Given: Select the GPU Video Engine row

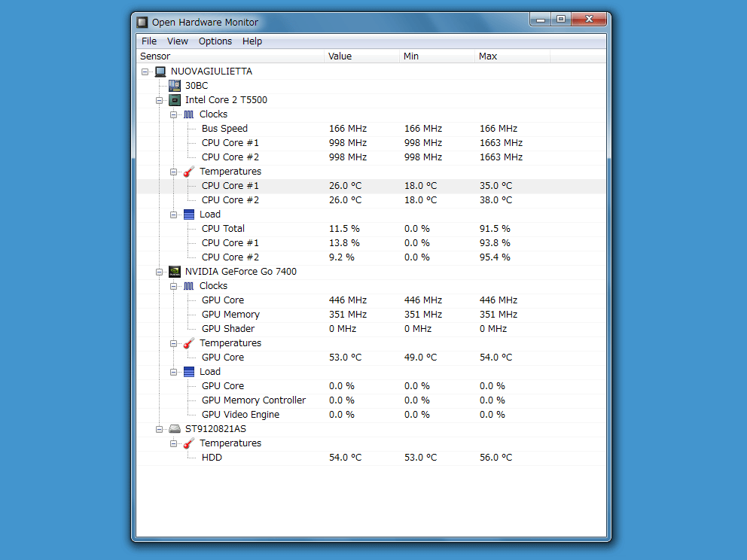Looking at the screenshot, I should pyautogui.click(x=371, y=414).
